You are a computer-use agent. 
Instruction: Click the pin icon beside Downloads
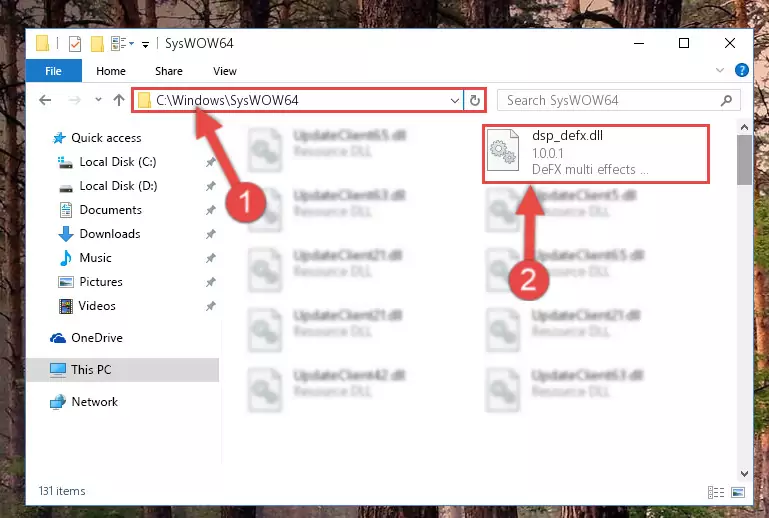tap(210, 234)
